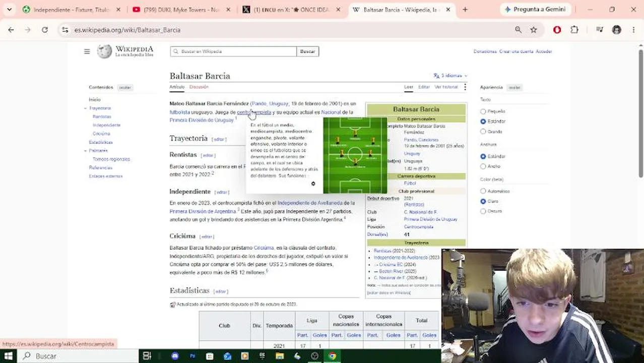Click the Wikipedia globe logo
The image size is (644, 363).
click(x=104, y=51)
